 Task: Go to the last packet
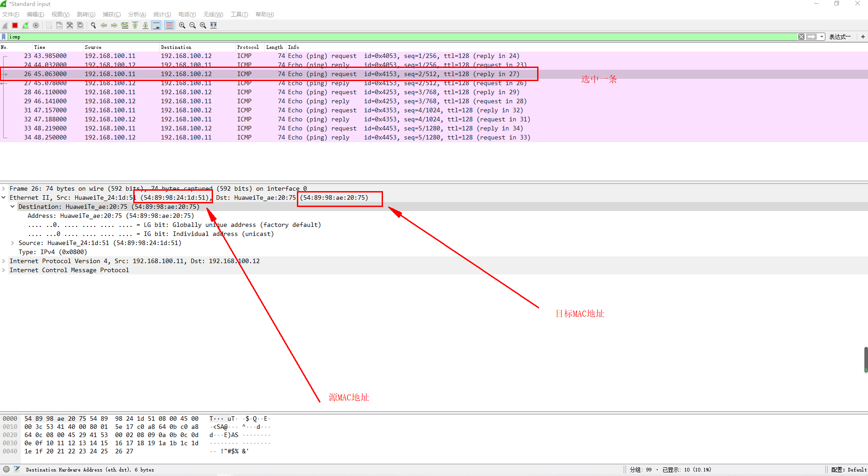tap(145, 25)
